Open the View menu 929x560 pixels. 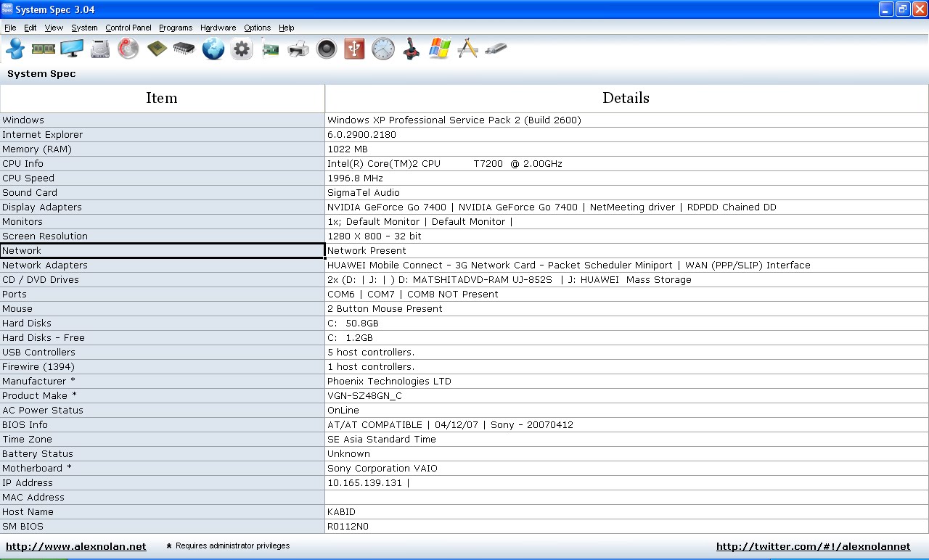pos(54,28)
